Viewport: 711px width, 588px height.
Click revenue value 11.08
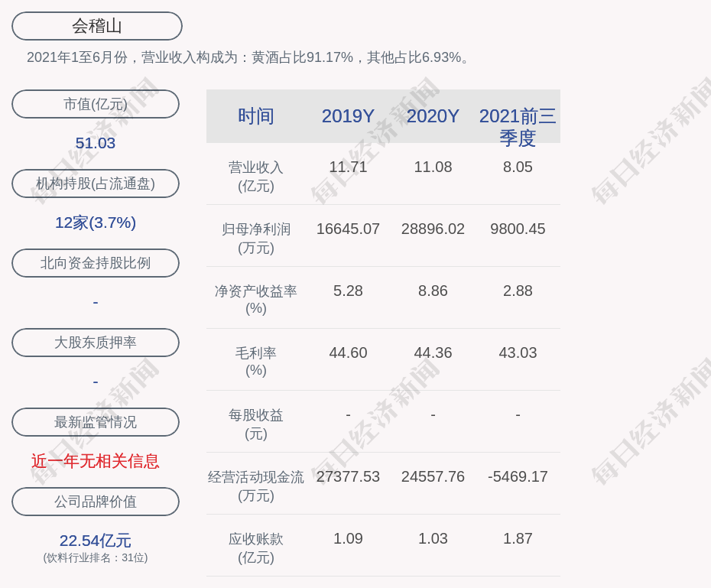[x=433, y=167]
